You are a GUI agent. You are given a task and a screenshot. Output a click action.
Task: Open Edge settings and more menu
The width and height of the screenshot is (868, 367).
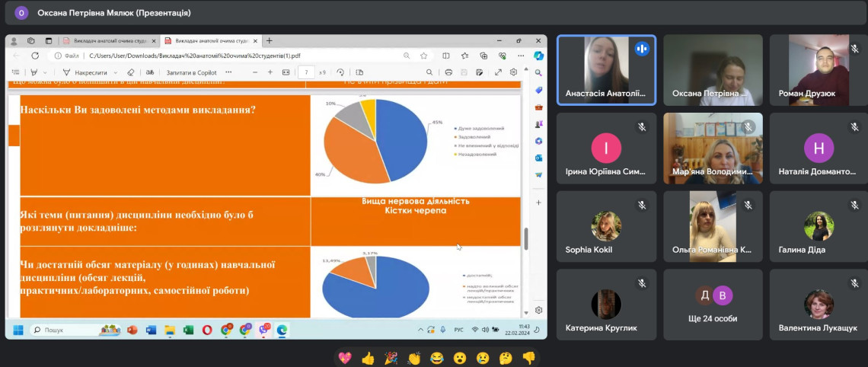(x=521, y=56)
